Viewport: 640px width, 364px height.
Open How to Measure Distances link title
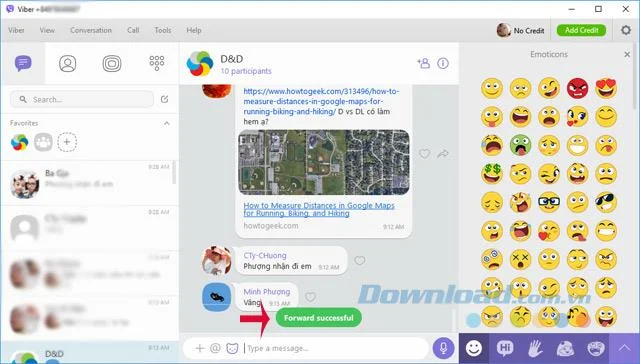point(319,209)
